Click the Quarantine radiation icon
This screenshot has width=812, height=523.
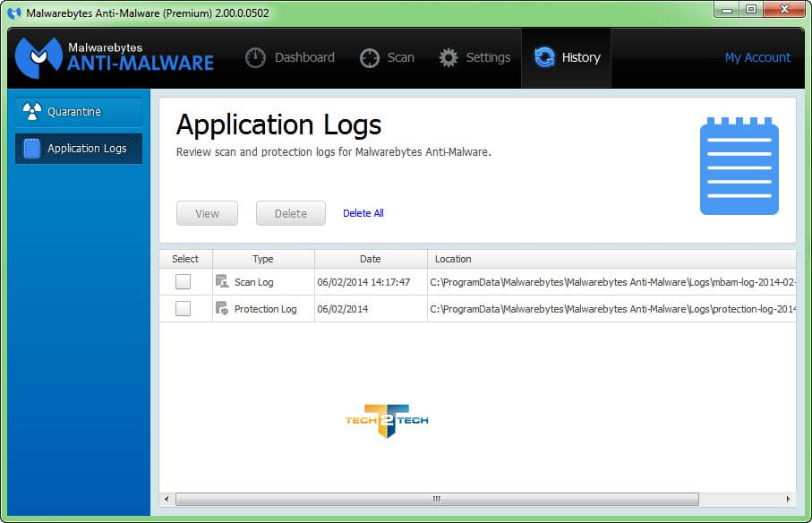click(x=32, y=111)
